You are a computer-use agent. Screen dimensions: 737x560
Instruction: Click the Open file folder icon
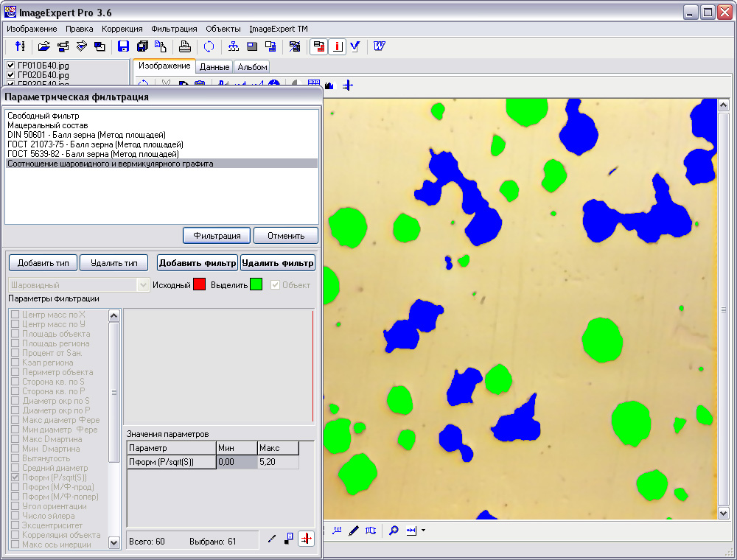(43, 46)
